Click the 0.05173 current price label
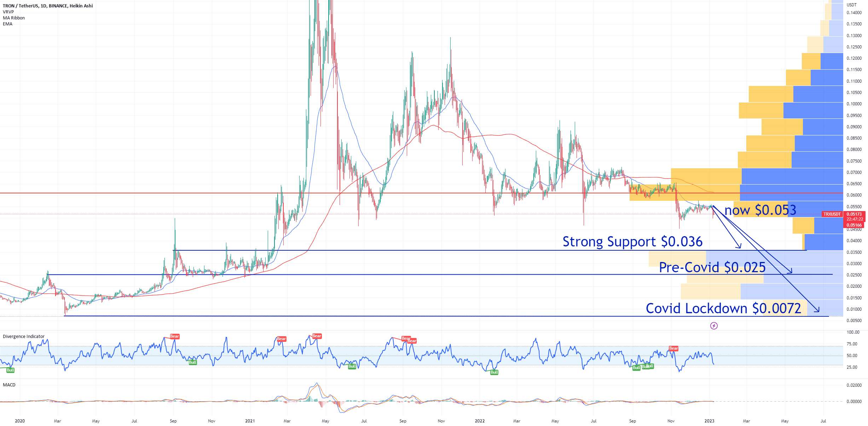Viewport: 868px width, 426px height. coord(854,214)
